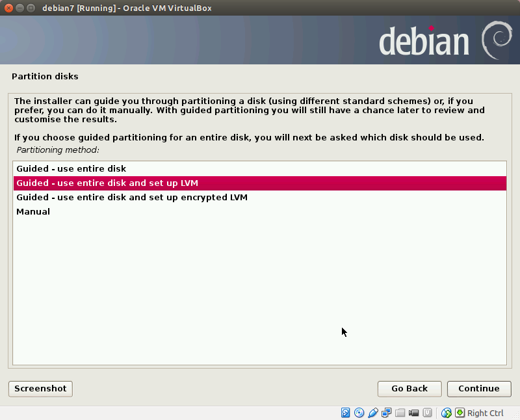Image resolution: width=520 pixels, height=420 pixels.
Task: Open the shared folders status icon
Action: coord(400,413)
